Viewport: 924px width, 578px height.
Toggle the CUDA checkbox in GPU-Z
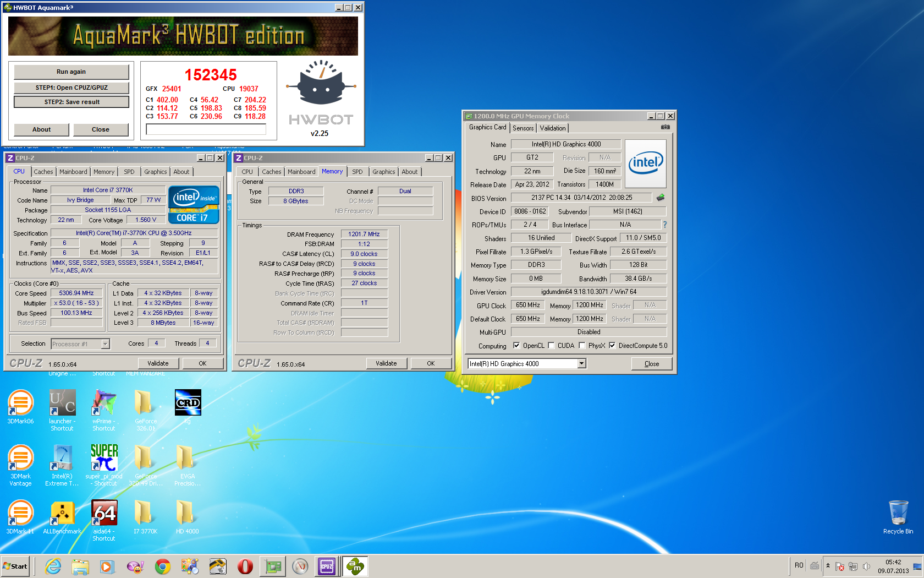click(x=551, y=346)
